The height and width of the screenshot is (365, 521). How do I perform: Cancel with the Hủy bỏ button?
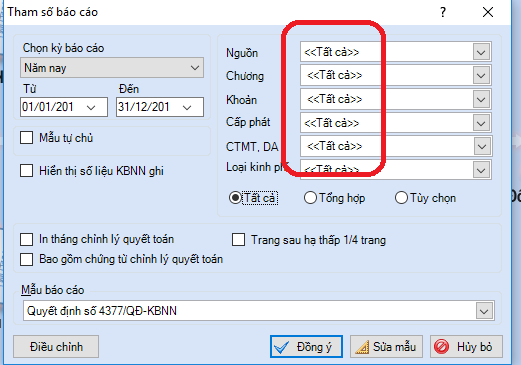click(466, 347)
